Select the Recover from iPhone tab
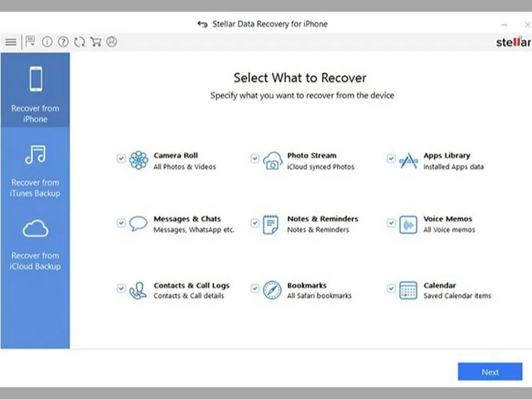The width and height of the screenshot is (532, 399). click(35, 90)
